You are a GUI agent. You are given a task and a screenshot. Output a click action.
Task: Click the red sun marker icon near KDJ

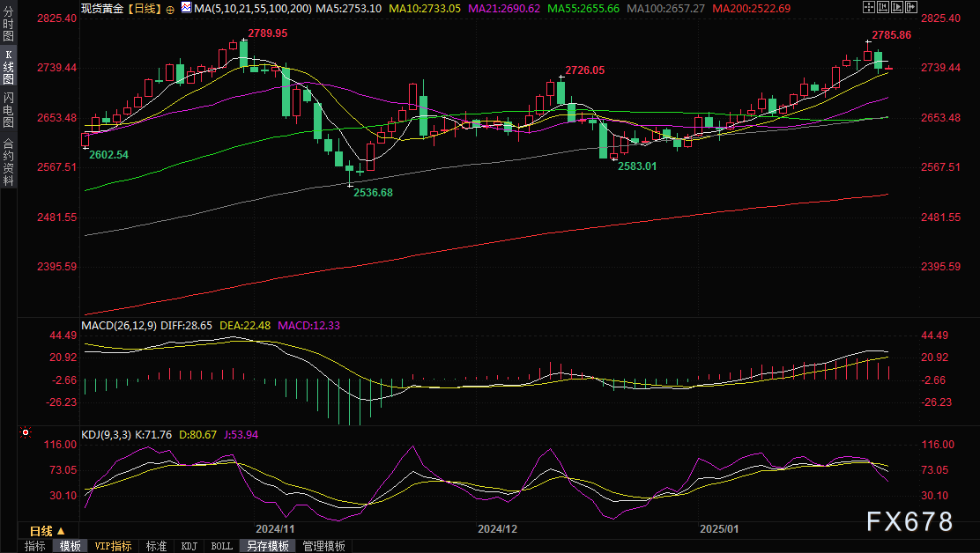point(26,433)
